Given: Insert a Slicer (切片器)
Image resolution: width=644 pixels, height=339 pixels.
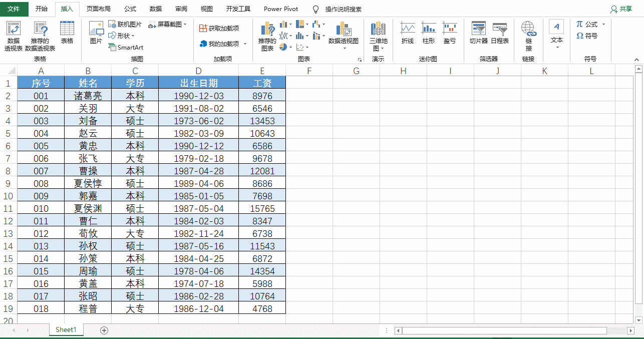Looking at the screenshot, I should (479, 33).
